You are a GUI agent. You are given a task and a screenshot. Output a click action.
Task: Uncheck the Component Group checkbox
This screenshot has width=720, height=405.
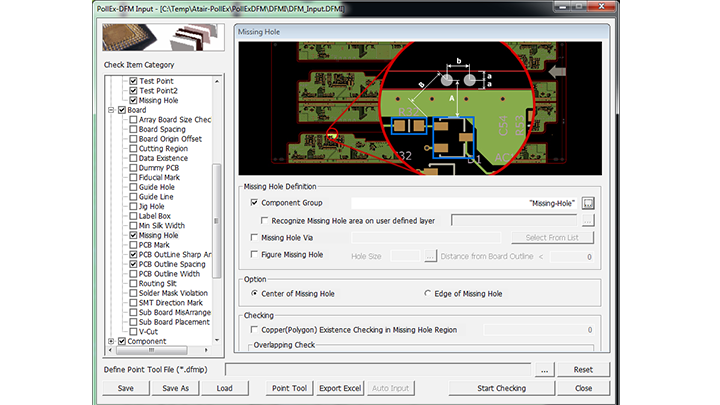click(254, 203)
